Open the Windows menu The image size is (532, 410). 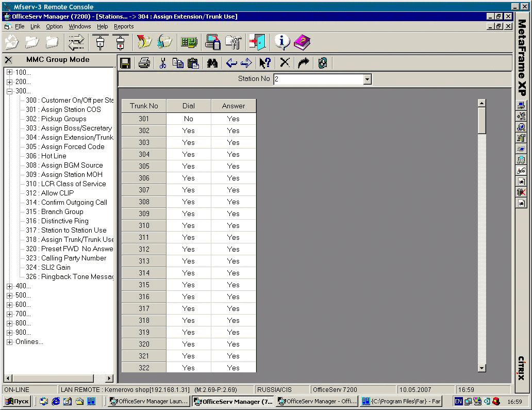coord(80,26)
